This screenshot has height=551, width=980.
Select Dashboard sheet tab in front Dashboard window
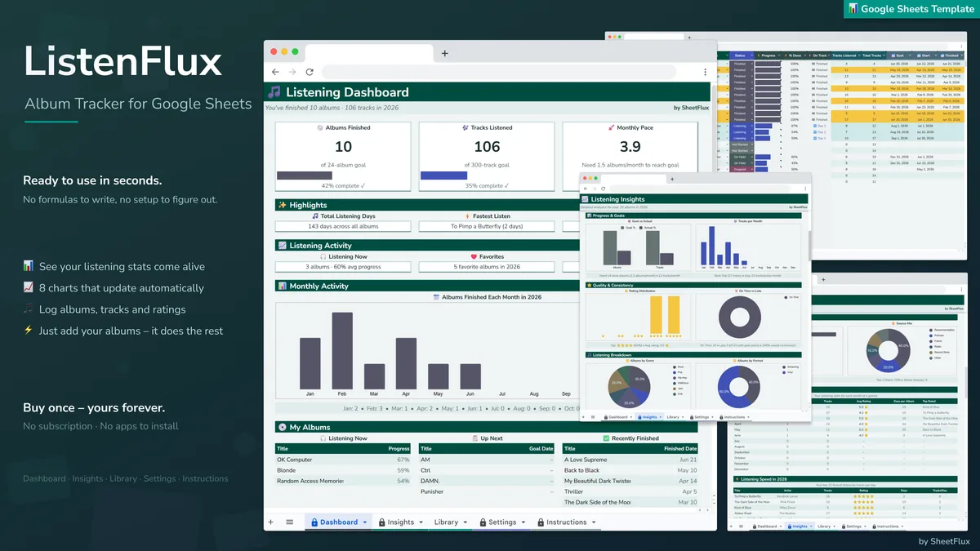(338, 522)
